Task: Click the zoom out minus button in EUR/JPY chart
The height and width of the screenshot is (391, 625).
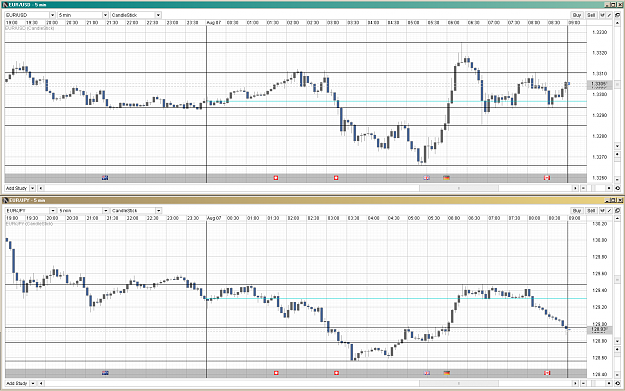Action: click(x=583, y=383)
